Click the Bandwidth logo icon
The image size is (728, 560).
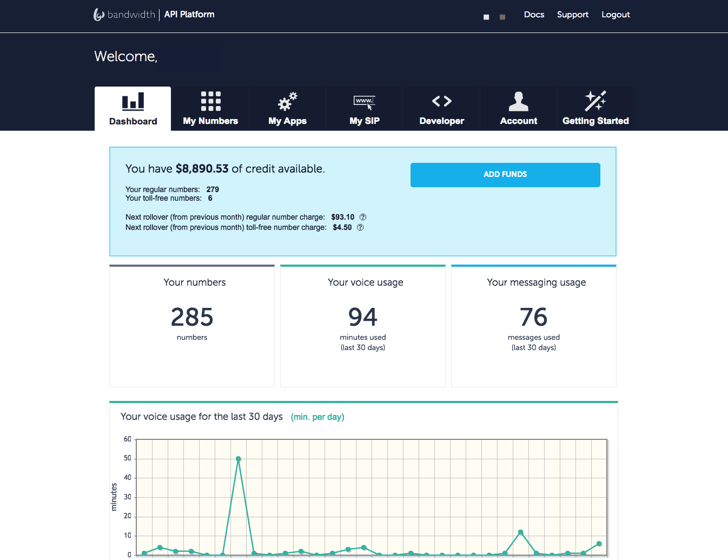pos(98,15)
